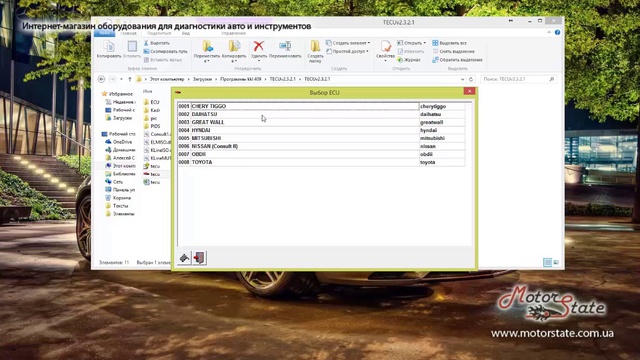Switch Explorer to details view icon in the status bar
This screenshot has width=640, height=360.
[547, 262]
